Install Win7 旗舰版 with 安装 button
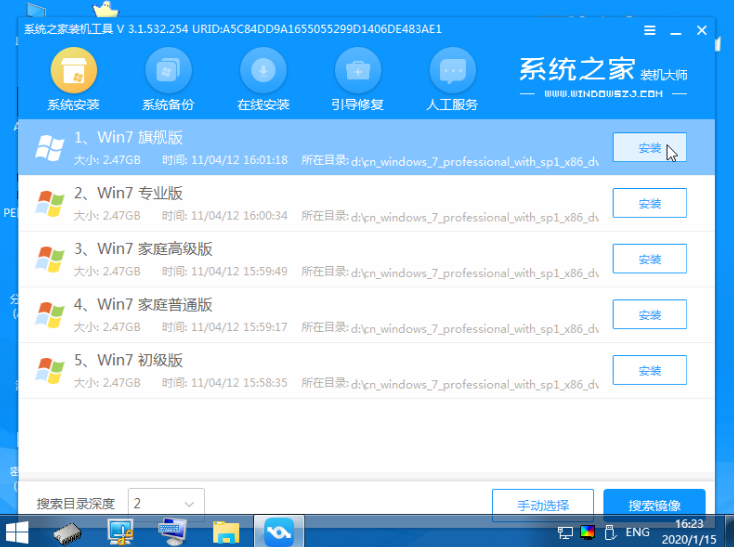734x547 pixels. click(x=649, y=147)
